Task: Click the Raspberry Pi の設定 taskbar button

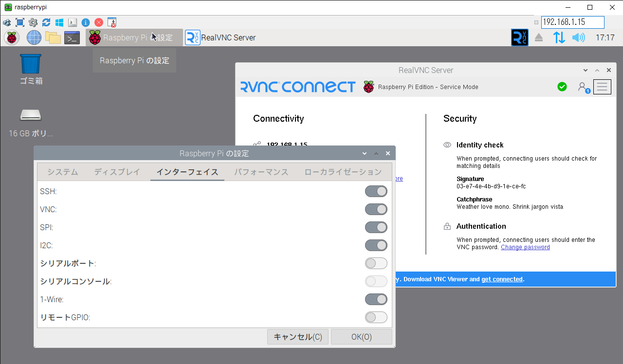Action: [134, 37]
